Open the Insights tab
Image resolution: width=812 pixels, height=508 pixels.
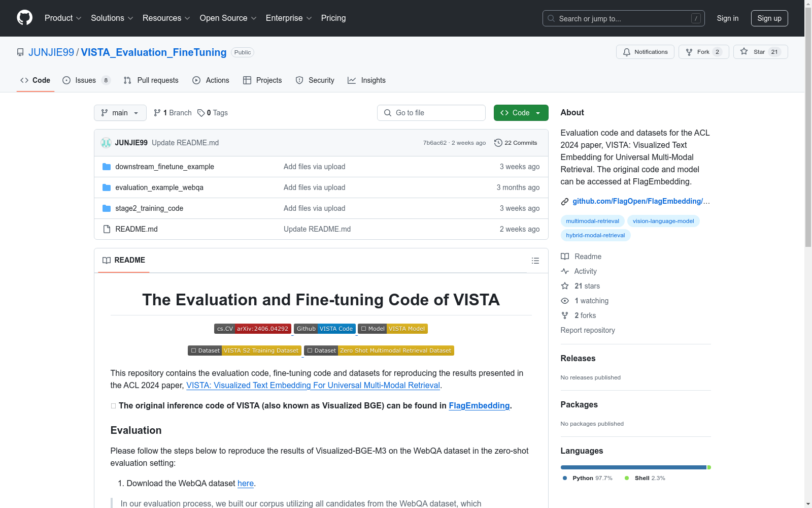click(x=366, y=80)
